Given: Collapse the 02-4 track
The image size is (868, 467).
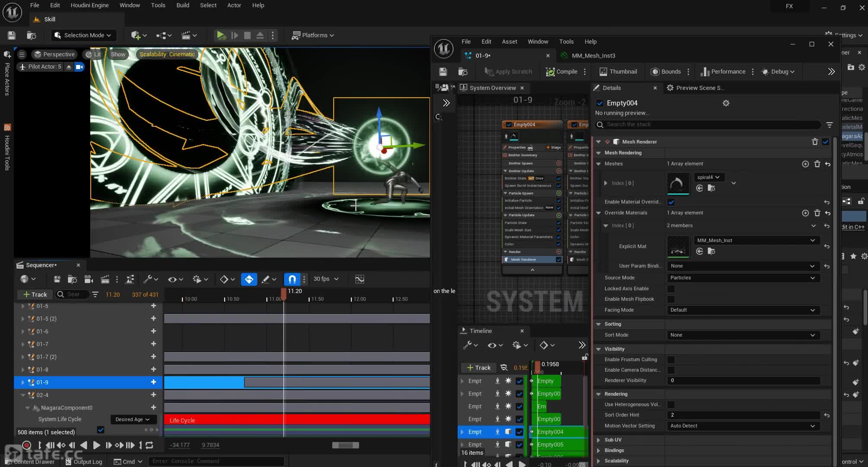Looking at the screenshot, I should [22, 395].
